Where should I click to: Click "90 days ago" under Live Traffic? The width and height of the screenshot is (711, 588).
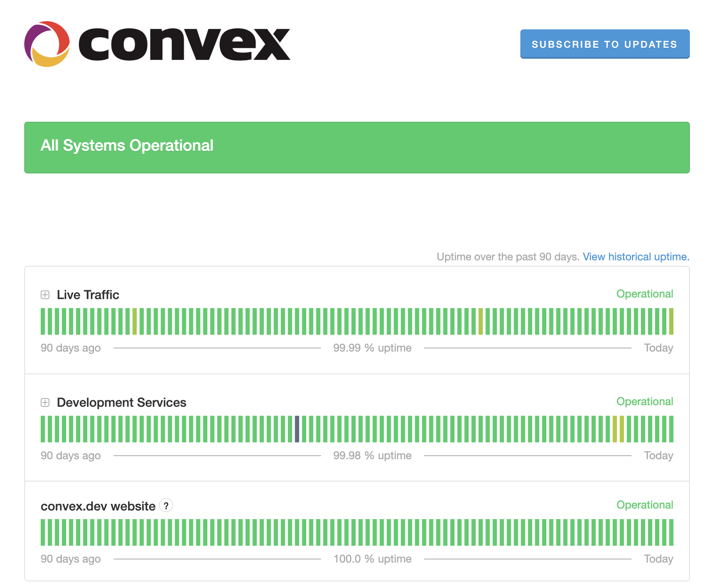pyautogui.click(x=71, y=348)
